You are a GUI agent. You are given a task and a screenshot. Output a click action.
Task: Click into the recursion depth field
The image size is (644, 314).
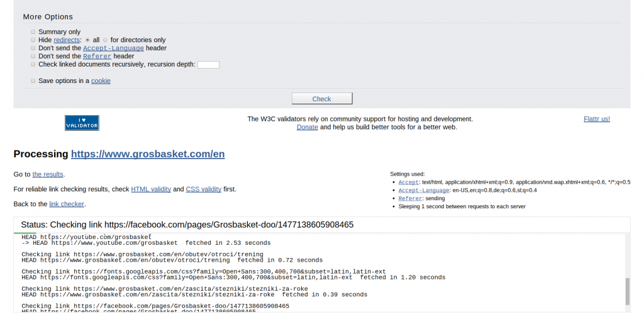click(208, 64)
